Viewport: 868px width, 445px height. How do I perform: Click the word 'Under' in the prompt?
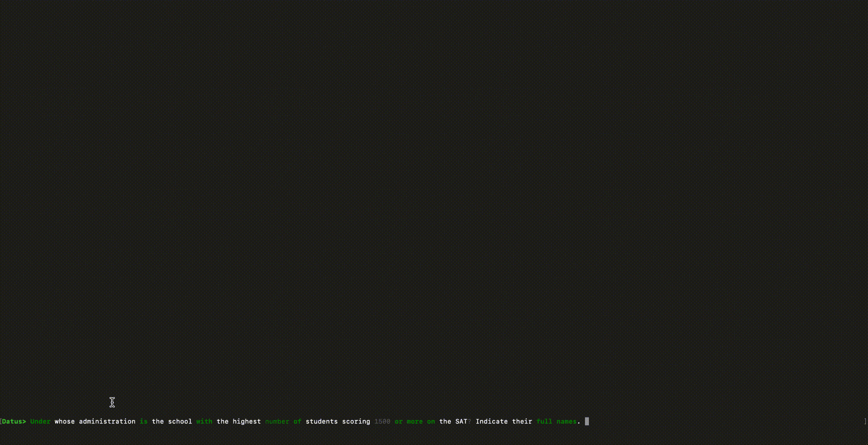40,421
